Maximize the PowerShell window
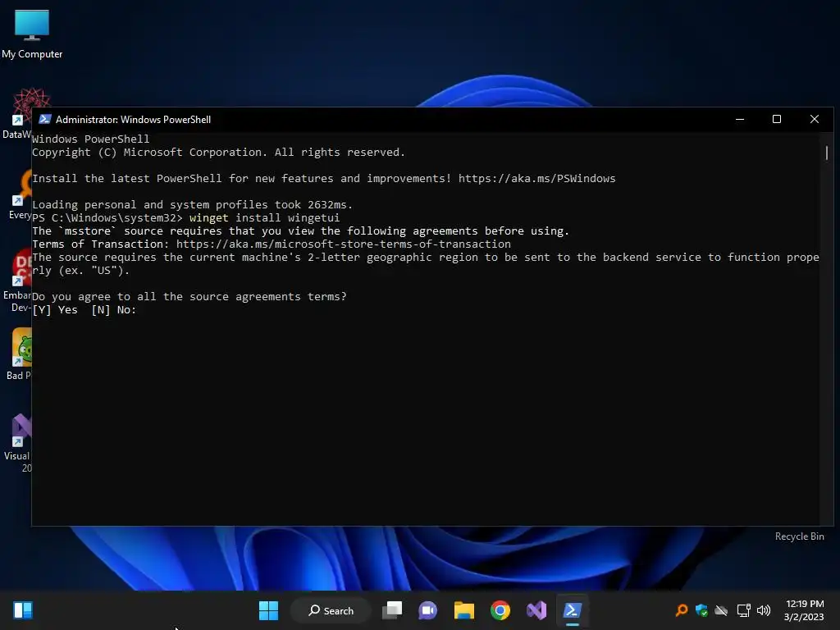Screen dimensions: 840x630 click(777, 119)
